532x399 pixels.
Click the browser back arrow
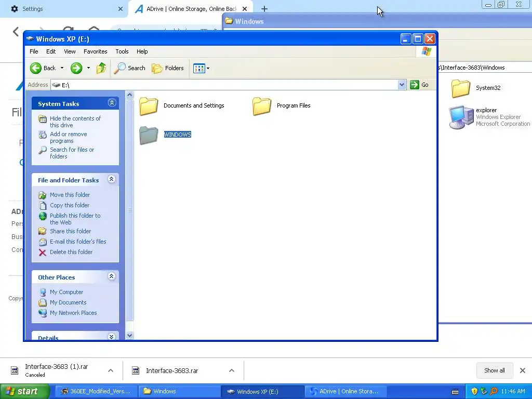[x=16, y=32]
